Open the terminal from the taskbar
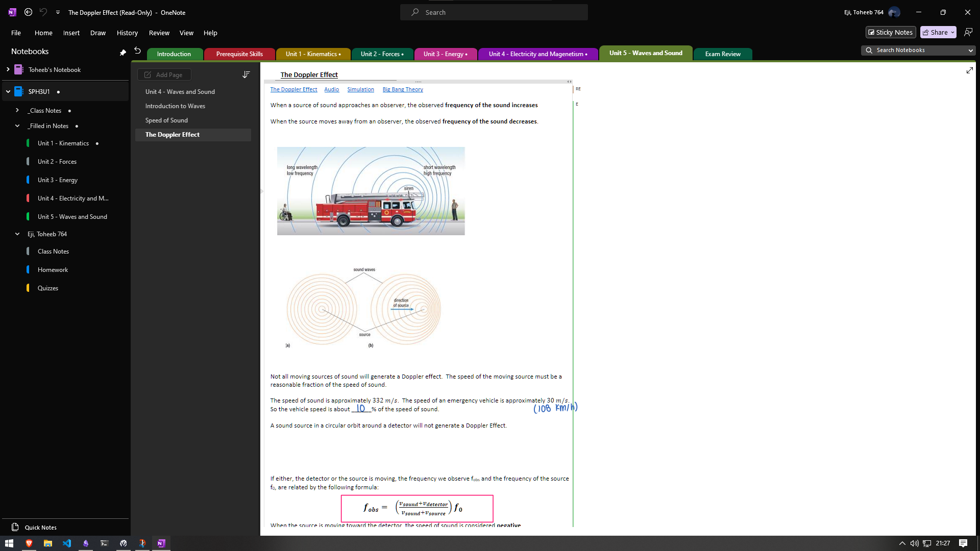 click(x=104, y=543)
